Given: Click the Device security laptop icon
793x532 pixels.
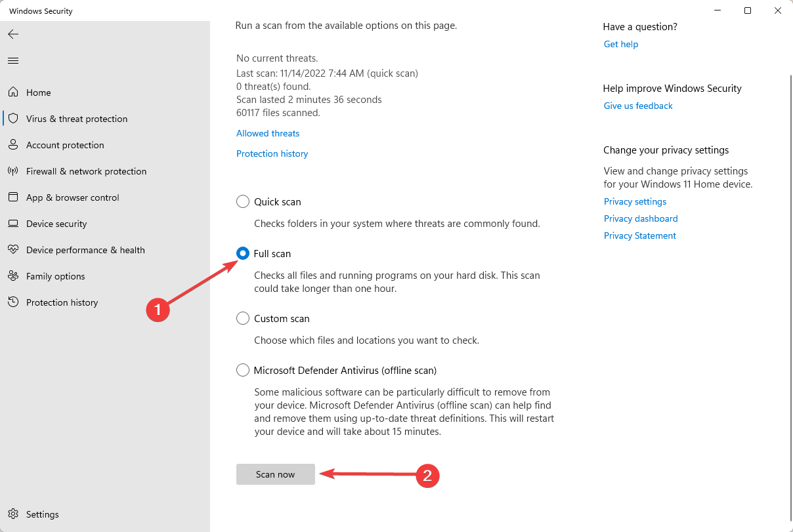Looking at the screenshot, I should [x=13, y=224].
